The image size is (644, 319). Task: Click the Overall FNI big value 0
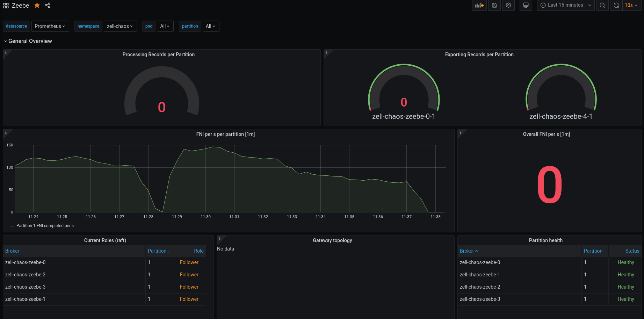550,185
